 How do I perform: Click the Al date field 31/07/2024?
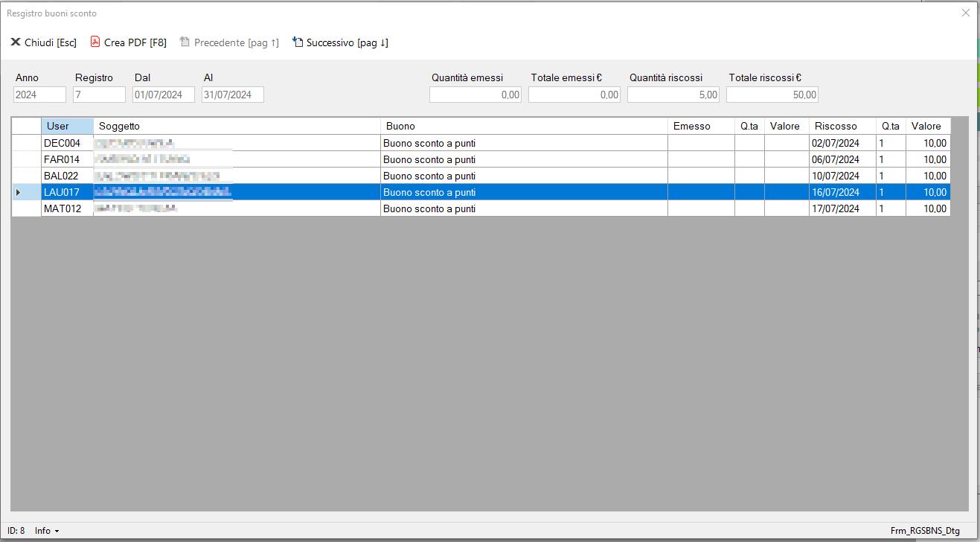(232, 95)
